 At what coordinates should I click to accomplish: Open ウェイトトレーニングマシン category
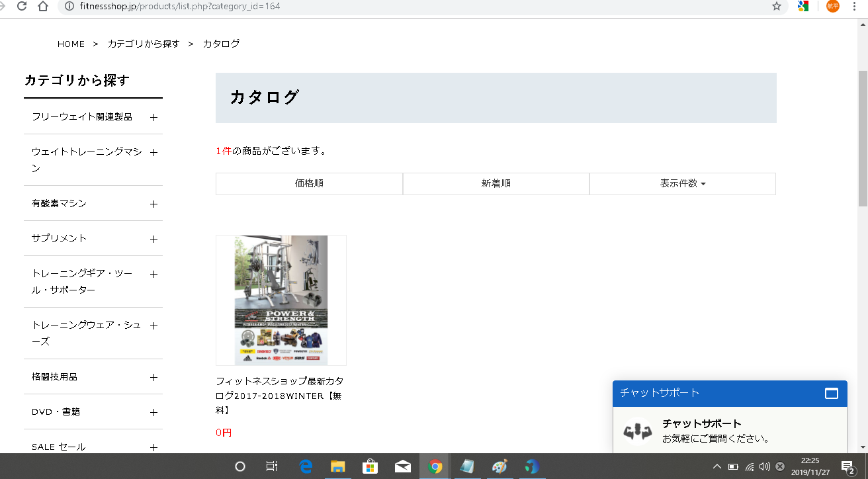tap(87, 160)
